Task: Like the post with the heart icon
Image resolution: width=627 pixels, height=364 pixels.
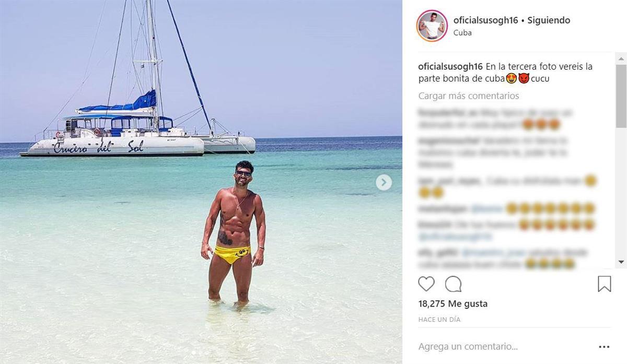Action: pos(426,284)
